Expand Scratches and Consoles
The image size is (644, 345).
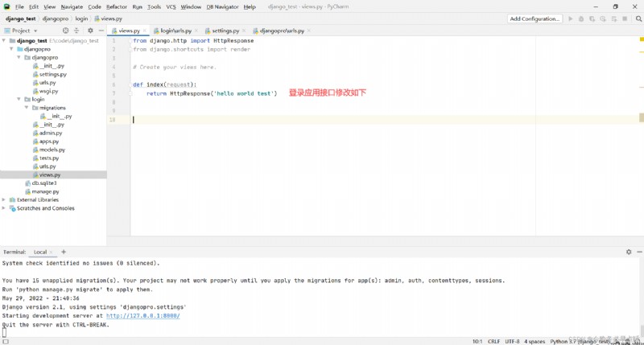4,208
